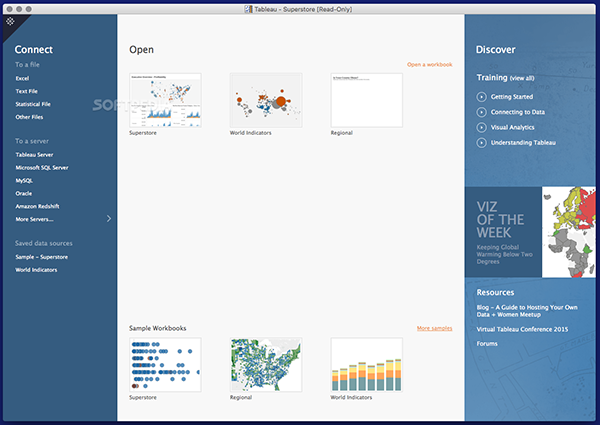The height and width of the screenshot is (425, 600).
Task: Click the play icon beside Visual Analytics
Action: tap(481, 127)
